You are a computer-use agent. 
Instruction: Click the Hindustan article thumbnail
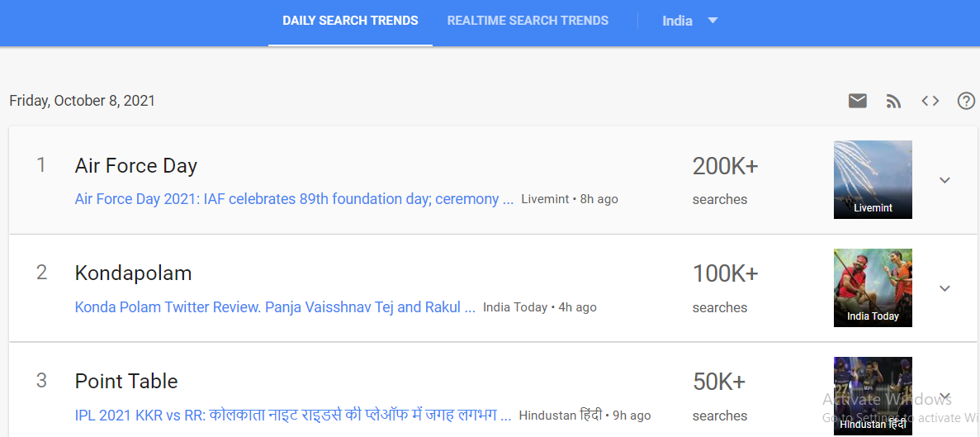click(x=873, y=396)
